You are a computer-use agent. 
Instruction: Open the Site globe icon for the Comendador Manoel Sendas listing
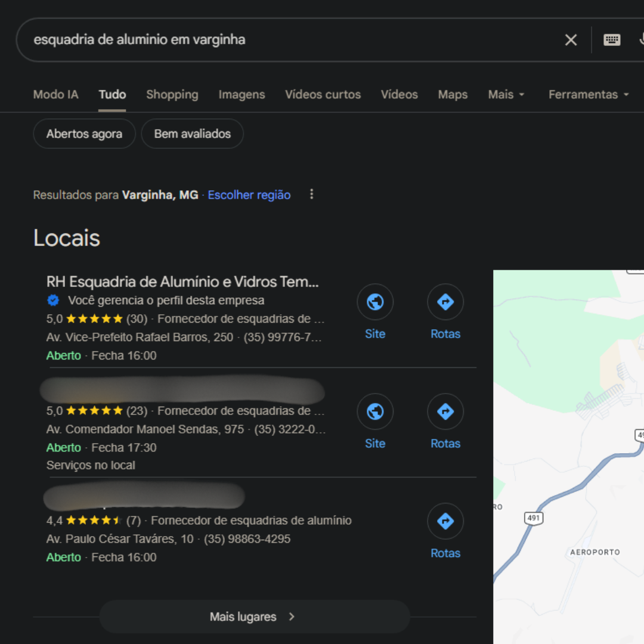pos(375,411)
